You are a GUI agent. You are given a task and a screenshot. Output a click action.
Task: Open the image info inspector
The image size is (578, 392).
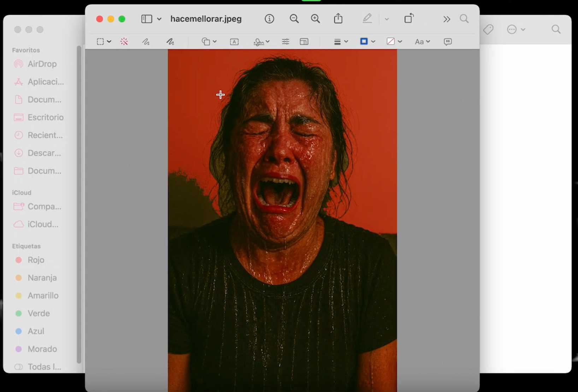[x=269, y=19]
